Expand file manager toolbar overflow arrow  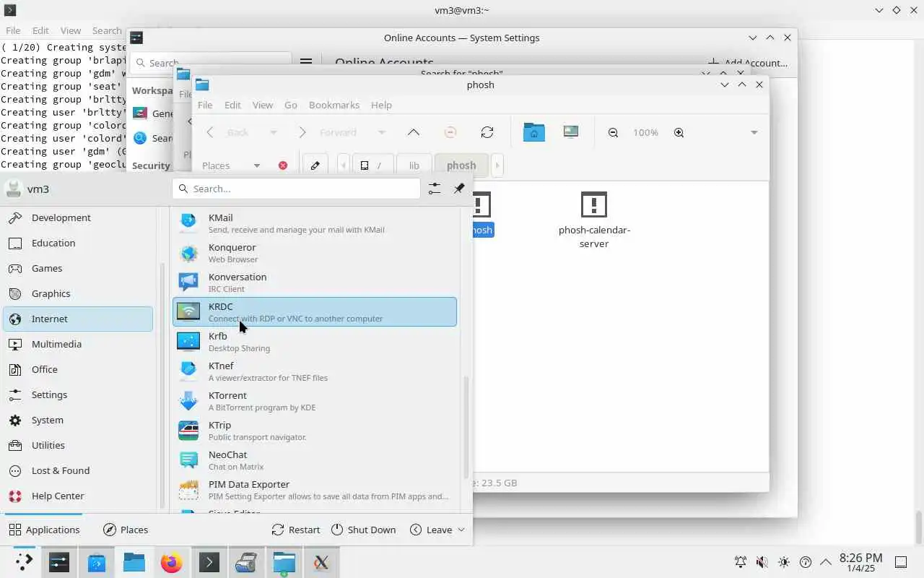[x=754, y=132]
